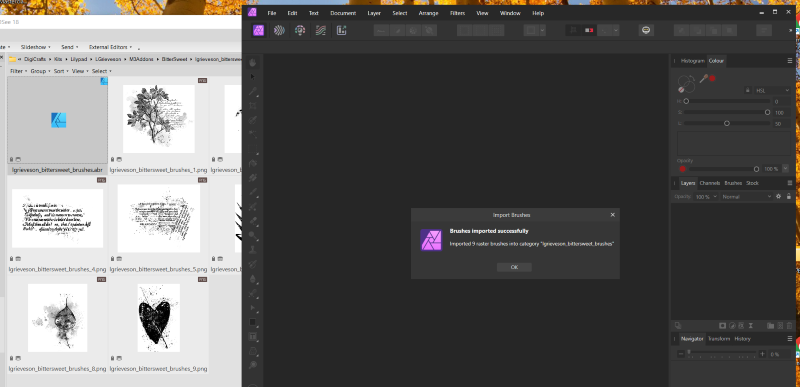
Task: Select lgrieveson_bittersweet_brushes_9.png heart thumbnail
Action: [x=159, y=317]
